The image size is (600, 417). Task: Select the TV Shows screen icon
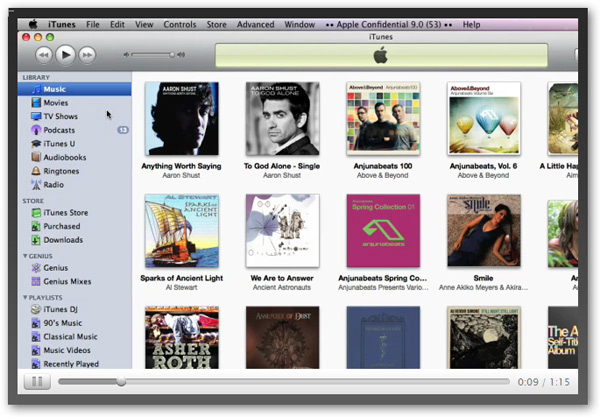coord(36,116)
